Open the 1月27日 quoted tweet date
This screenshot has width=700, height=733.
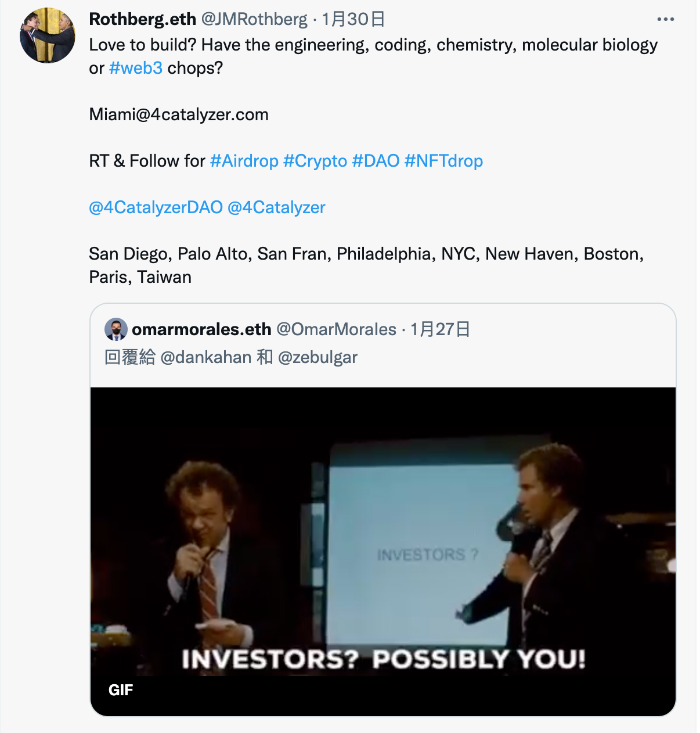[440, 329]
